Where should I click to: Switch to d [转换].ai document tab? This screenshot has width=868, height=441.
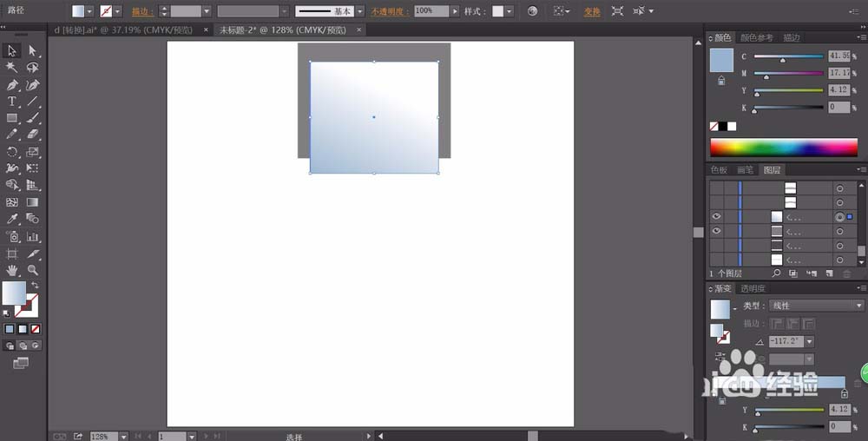[123, 30]
